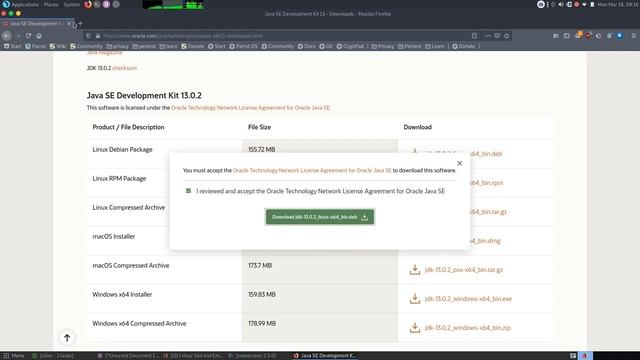Click the system monitor graph in the top panel
The height and width of the screenshot is (360, 640).
tap(173, 5)
